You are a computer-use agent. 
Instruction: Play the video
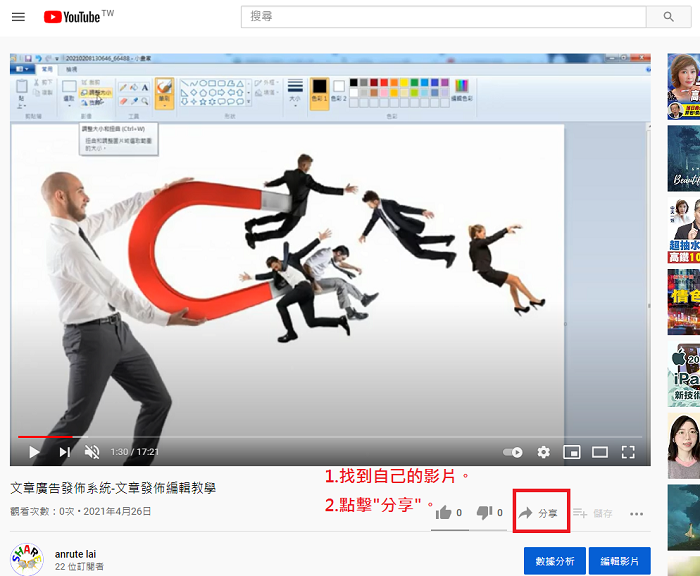click(x=34, y=452)
